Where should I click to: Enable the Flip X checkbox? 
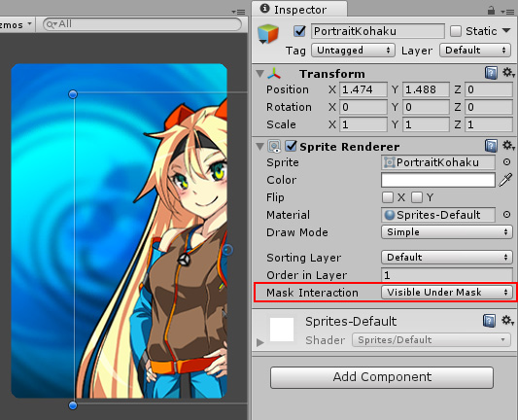tap(388, 197)
